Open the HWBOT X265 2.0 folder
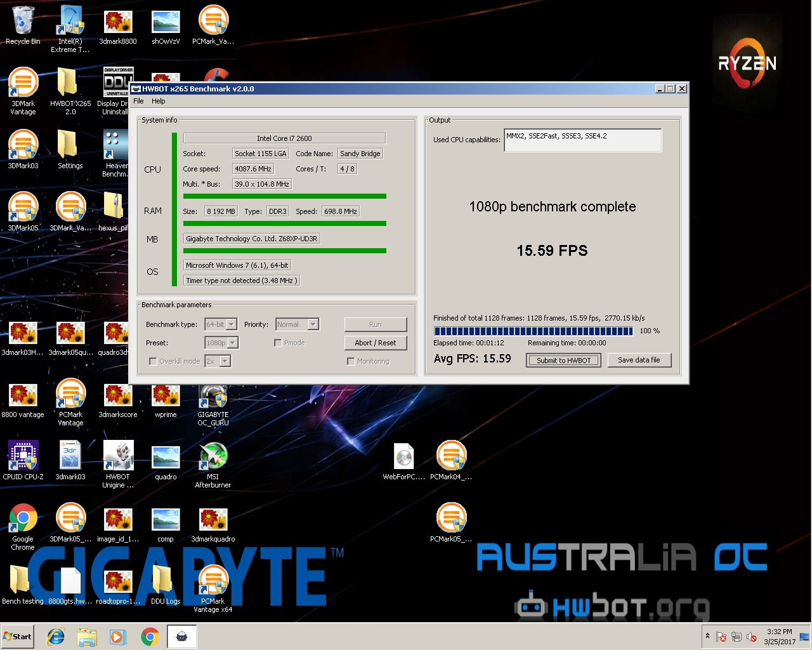 70,91
